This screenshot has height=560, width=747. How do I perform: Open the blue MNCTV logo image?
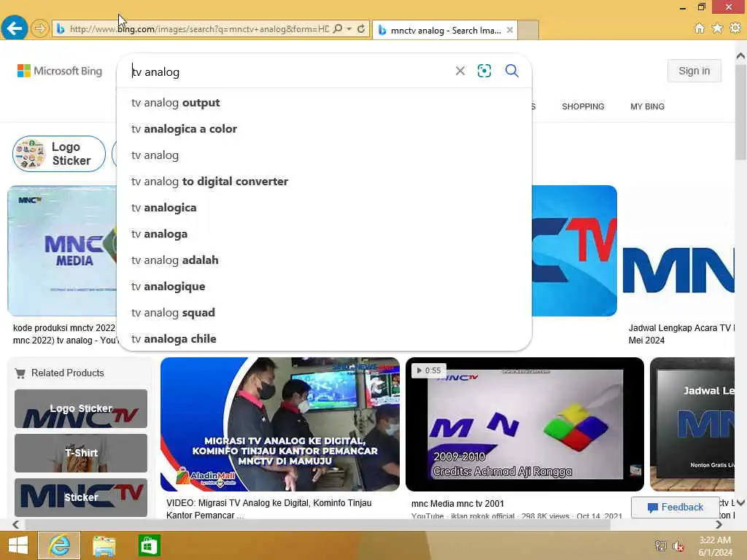(x=574, y=251)
